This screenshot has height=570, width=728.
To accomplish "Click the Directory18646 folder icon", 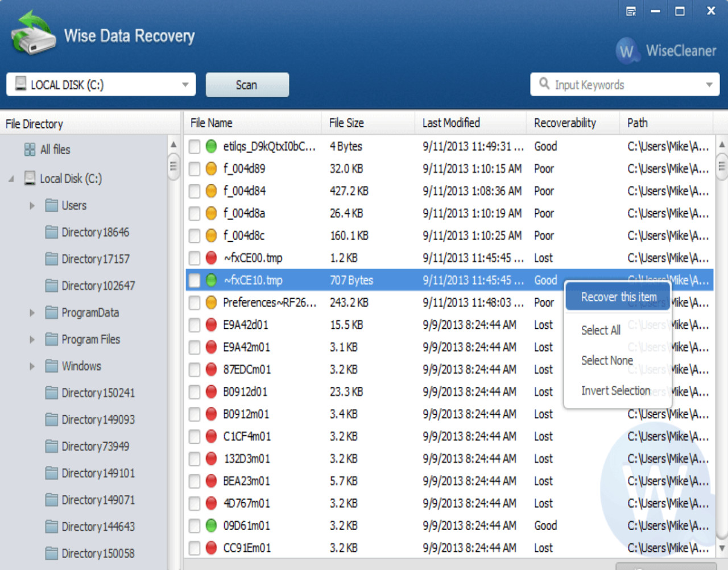I will click(x=52, y=232).
